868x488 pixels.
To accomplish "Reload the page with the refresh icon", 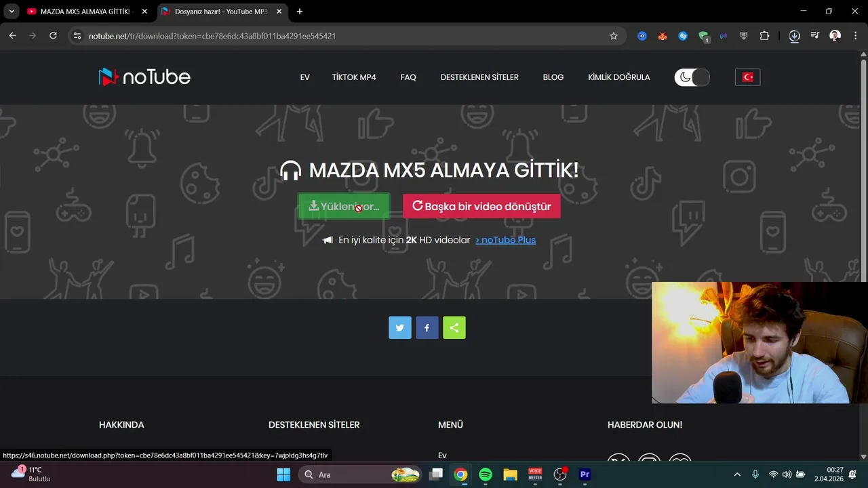I will coord(53,36).
